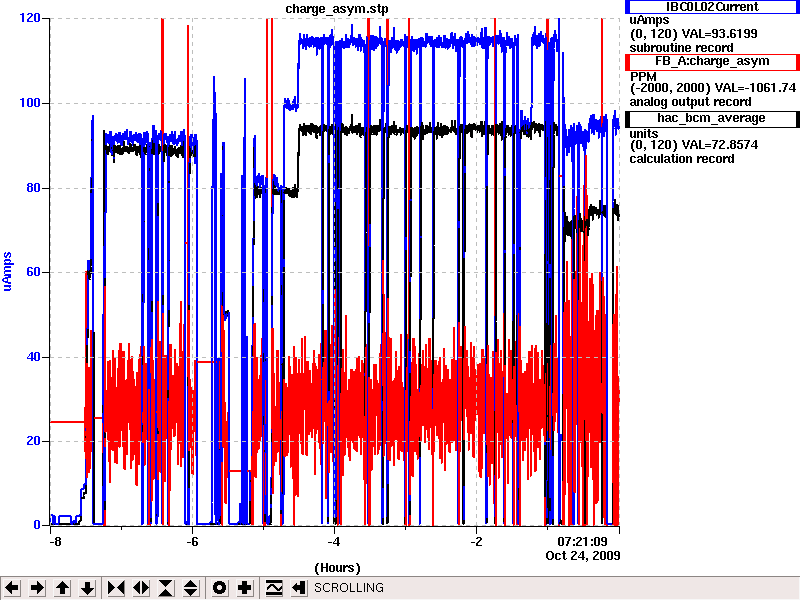Screen dimensions: 800x600
Task: Click the 07:21:09 timestamp label
Action: tap(582, 541)
